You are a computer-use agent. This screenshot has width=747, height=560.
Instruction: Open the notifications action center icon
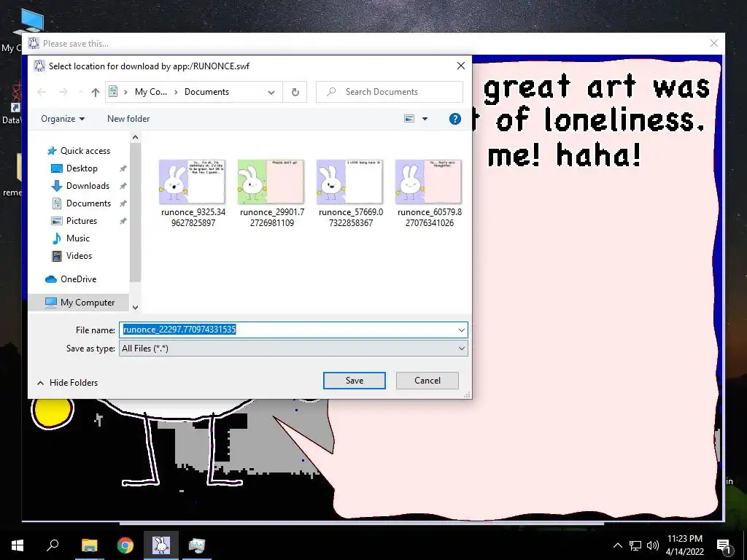[724, 545]
